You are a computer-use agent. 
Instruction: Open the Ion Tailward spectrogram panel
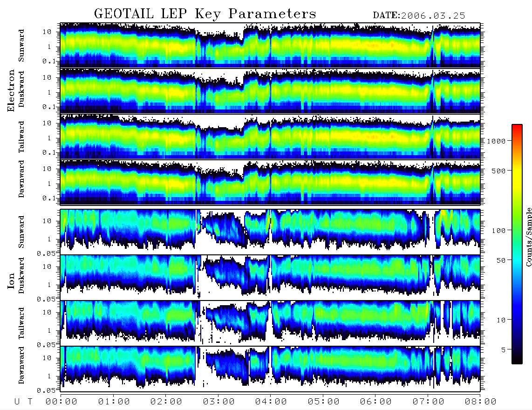click(270, 323)
